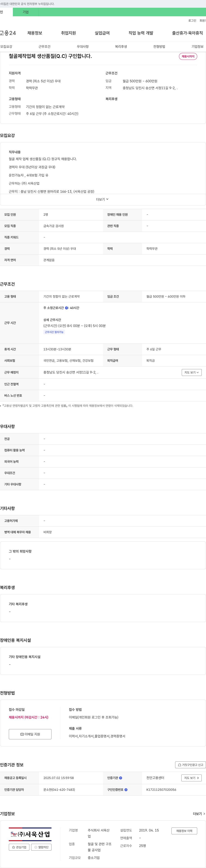Click the 월급 500만원 ~ 600만원 이하 value
206x868 pixels.
pyautogui.click(x=166, y=297)
